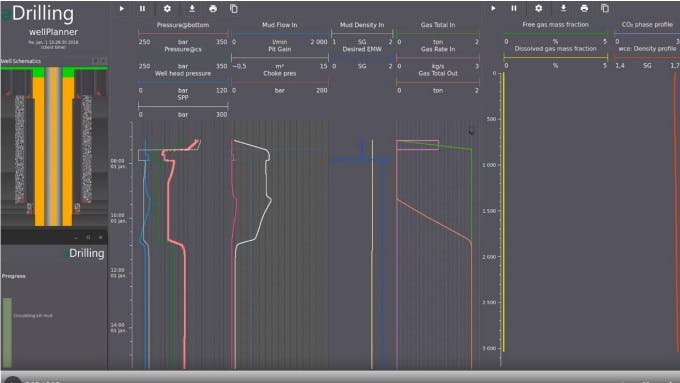Image resolution: width=680 pixels, height=383 pixels.
Task: Click the Progress section label
Action: pos(13,276)
